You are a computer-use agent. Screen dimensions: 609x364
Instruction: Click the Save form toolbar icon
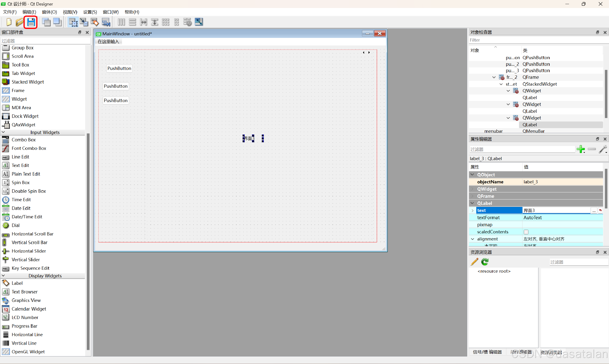pos(31,22)
